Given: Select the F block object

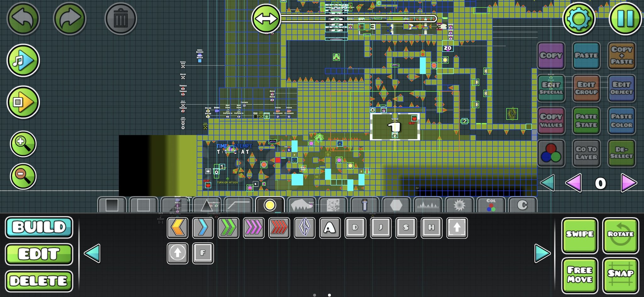Looking at the screenshot, I should tap(203, 253).
